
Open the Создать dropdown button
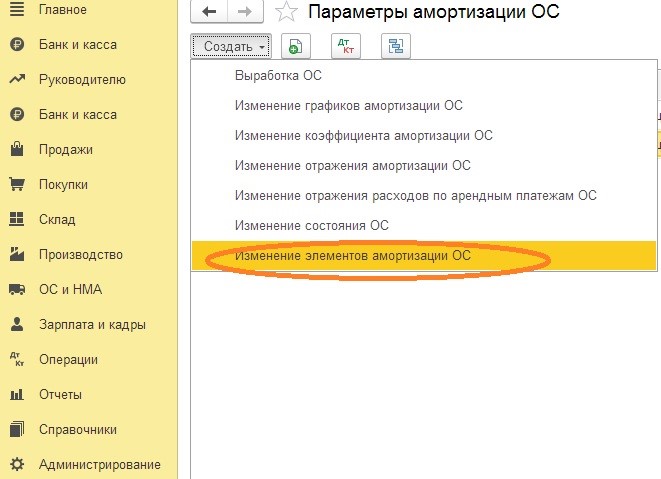(231, 46)
